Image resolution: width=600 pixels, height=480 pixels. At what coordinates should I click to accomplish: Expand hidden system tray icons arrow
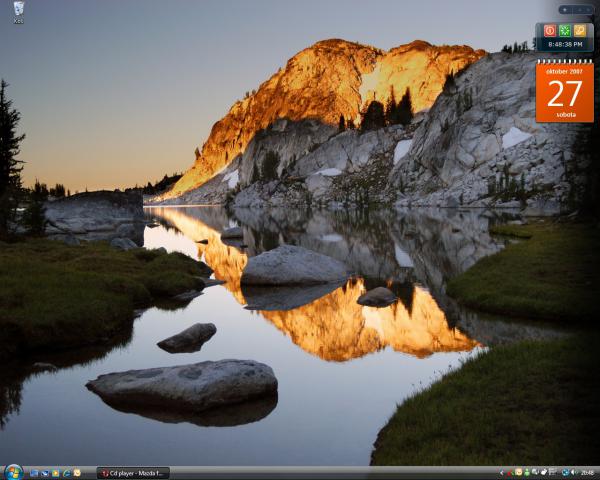point(502,472)
